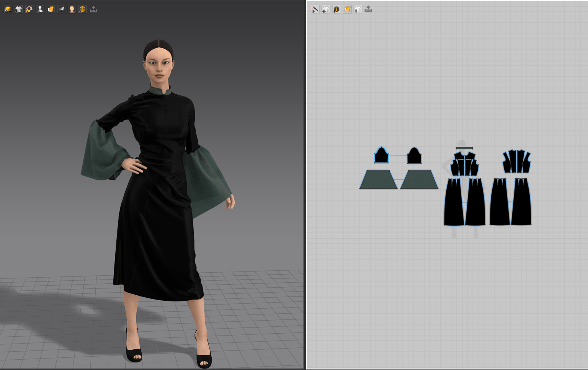The height and width of the screenshot is (370, 588).
Task: Toggle show seamline needle icon in 2D toolbar
Action: pyautogui.click(x=315, y=9)
